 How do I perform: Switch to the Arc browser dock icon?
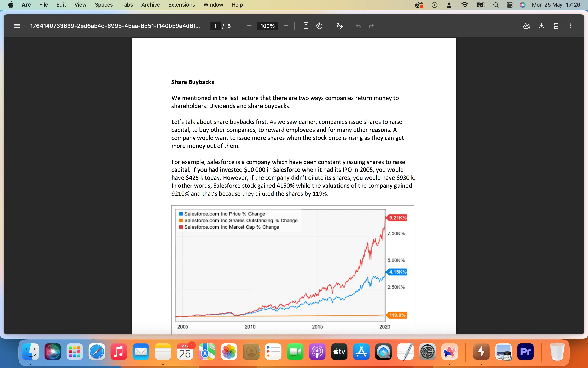tap(450, 351)
